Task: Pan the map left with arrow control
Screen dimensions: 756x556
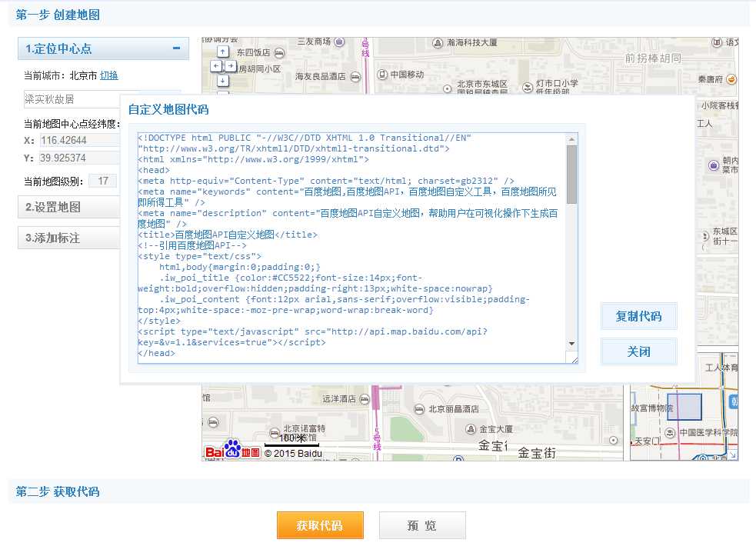Action: [216, 66]
